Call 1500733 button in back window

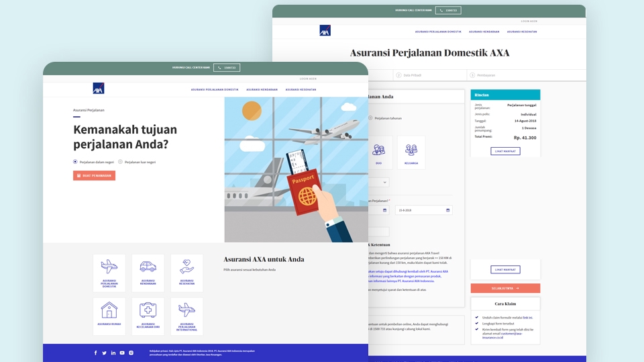click(x=448, y=10)
